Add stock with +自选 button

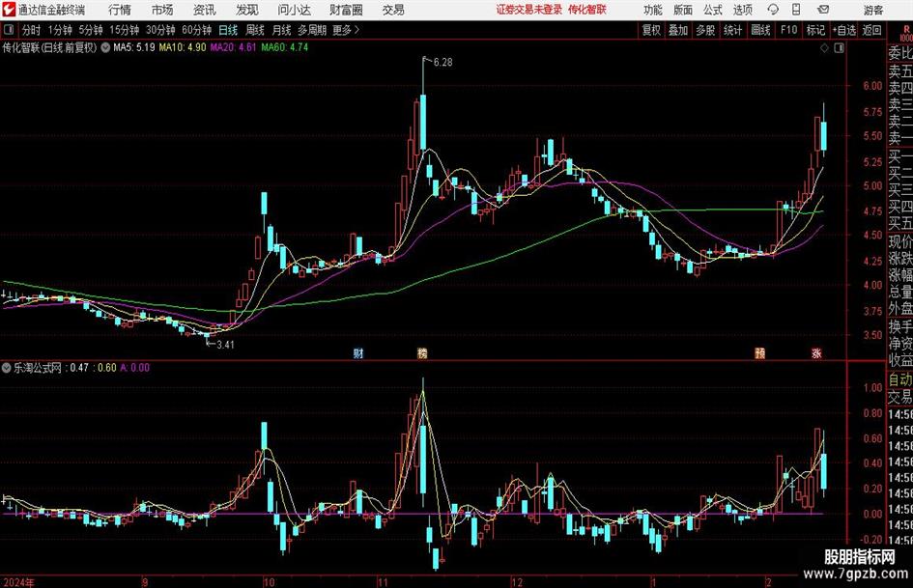[x=844, y=30]
